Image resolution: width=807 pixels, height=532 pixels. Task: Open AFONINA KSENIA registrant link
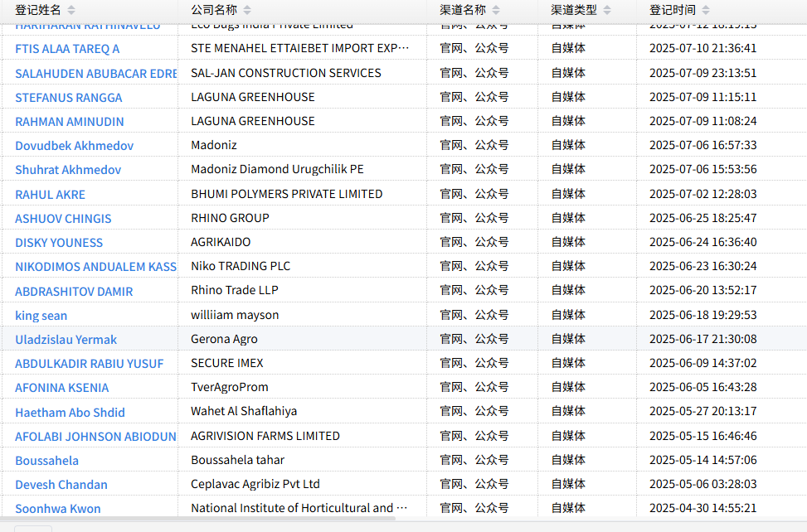tap(61, 388)
